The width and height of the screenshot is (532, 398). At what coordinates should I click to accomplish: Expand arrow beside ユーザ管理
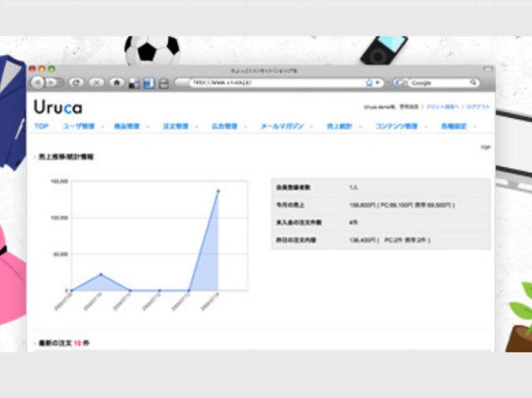pyautogui.click(x=102, y=127)
